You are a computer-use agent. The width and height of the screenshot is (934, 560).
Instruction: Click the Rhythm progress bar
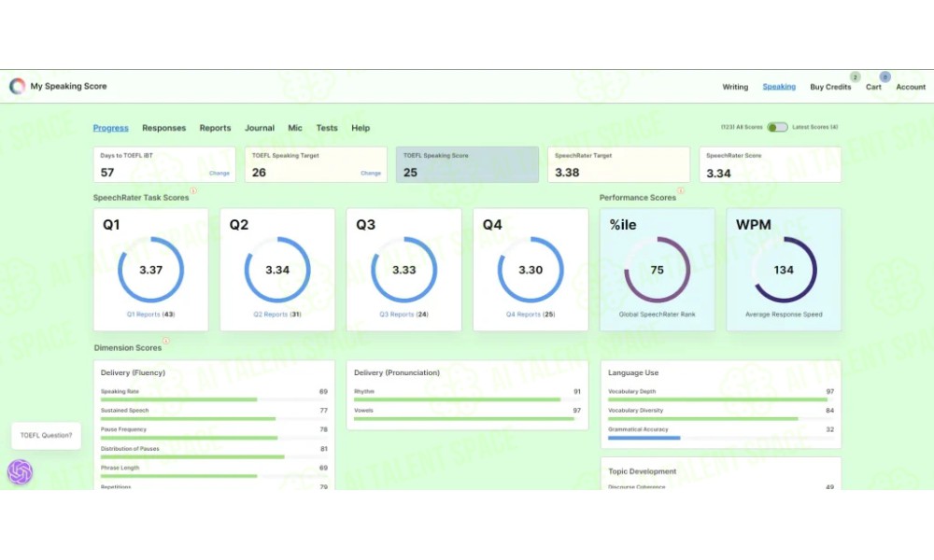coord(467,399)
